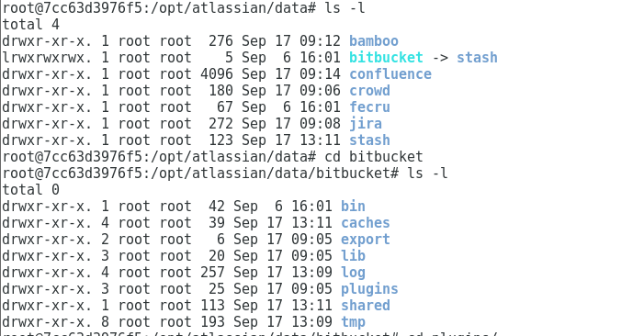Viewport: 644px width, 336px height.
Task: Click the first 'ls -l' command
Action: 345,7
